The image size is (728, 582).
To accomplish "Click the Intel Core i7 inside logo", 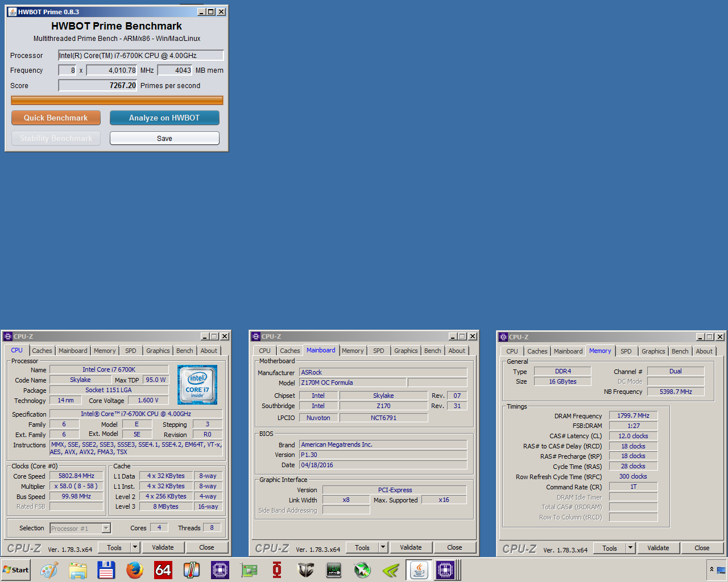I will [x=197, y=385].
